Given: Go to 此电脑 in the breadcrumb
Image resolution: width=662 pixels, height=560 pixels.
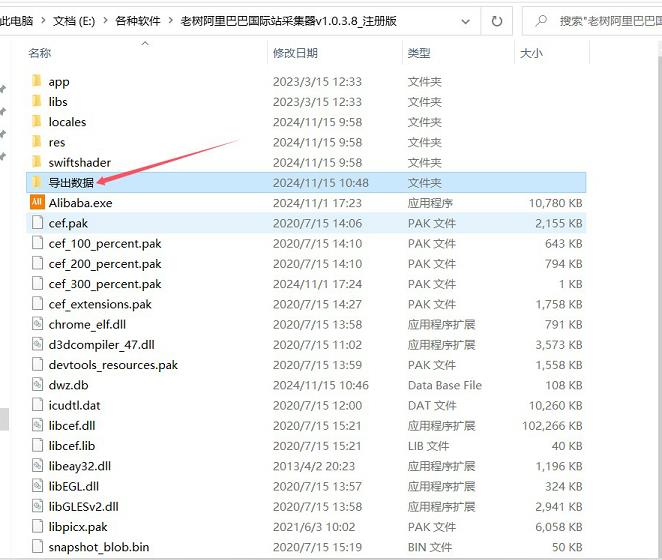Looking at the screenshot, I should click(x=16, y=21).
